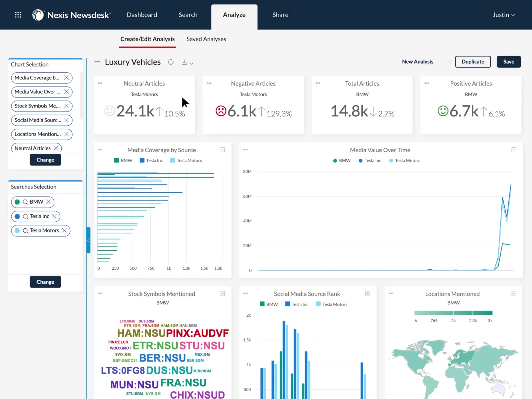
Task: Remove the BMW search chip
Action: (48, 202)
